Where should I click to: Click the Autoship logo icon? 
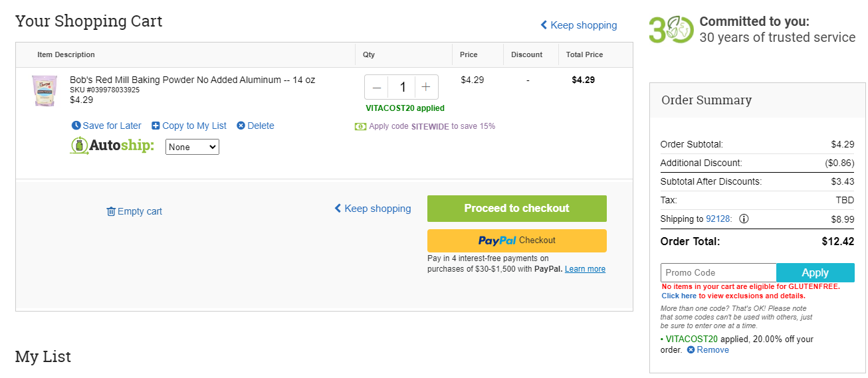[x=80, y=145]
